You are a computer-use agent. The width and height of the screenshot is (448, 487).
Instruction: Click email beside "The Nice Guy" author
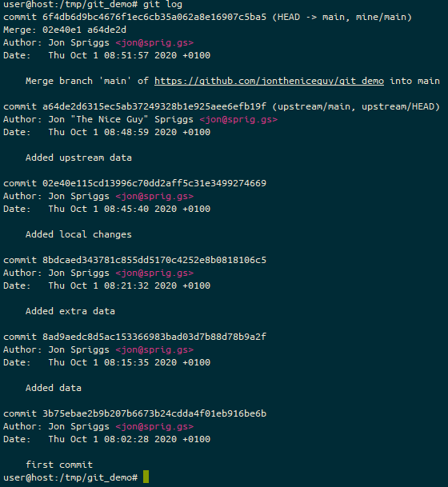point(238,120)
